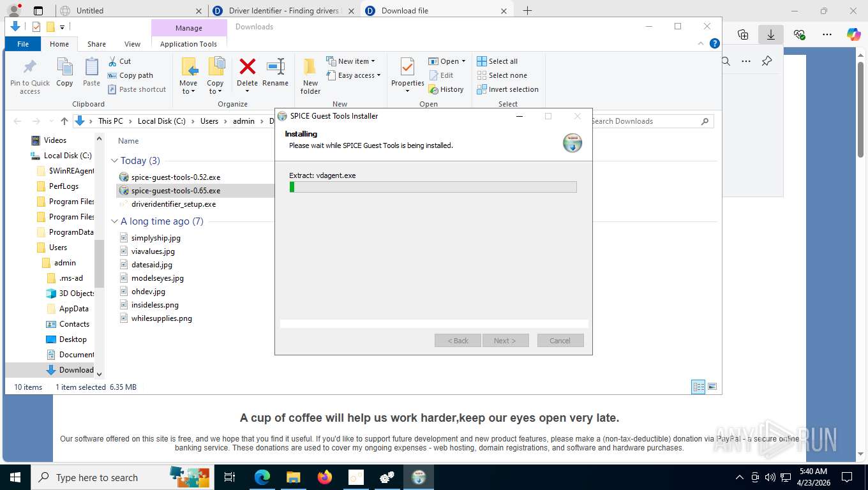Click the red Delete icon
868x490 pixels.
247,66
